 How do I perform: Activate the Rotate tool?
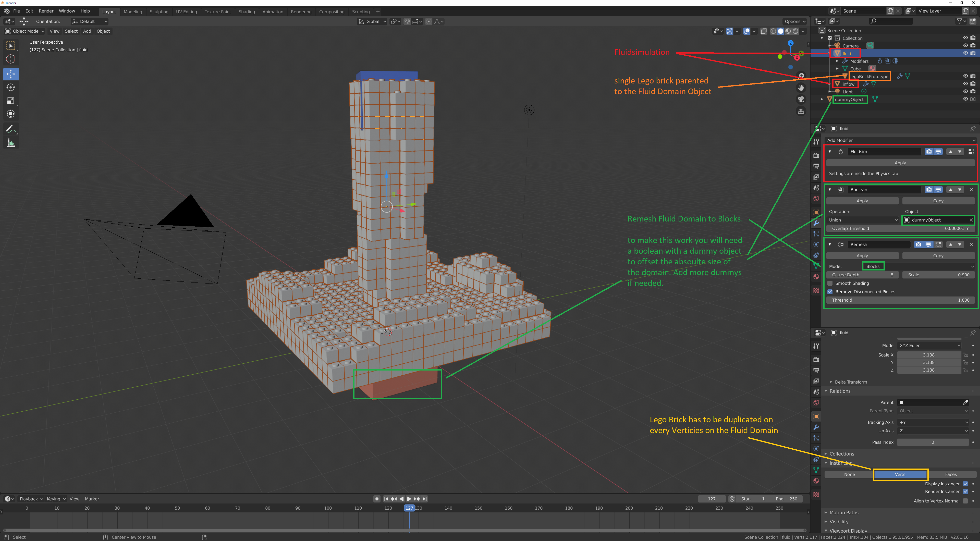point(11,88)
